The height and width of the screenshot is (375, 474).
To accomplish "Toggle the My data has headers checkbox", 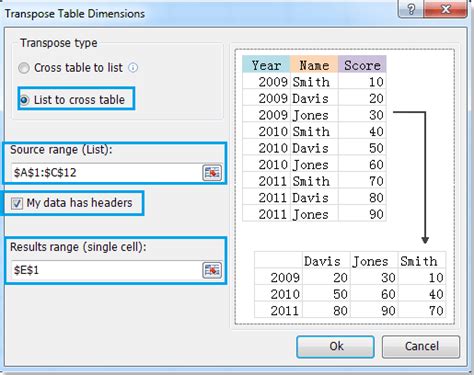I will coord(17,203).
